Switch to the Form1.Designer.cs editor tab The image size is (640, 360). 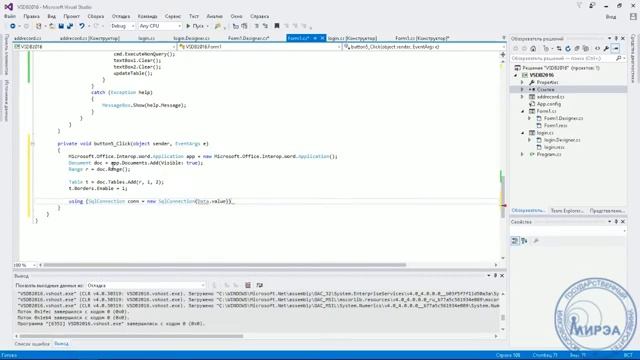(x=249, y=38)
